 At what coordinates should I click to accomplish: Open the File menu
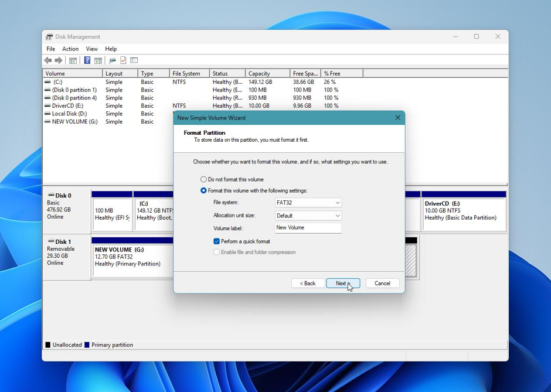tap(50, 49)
